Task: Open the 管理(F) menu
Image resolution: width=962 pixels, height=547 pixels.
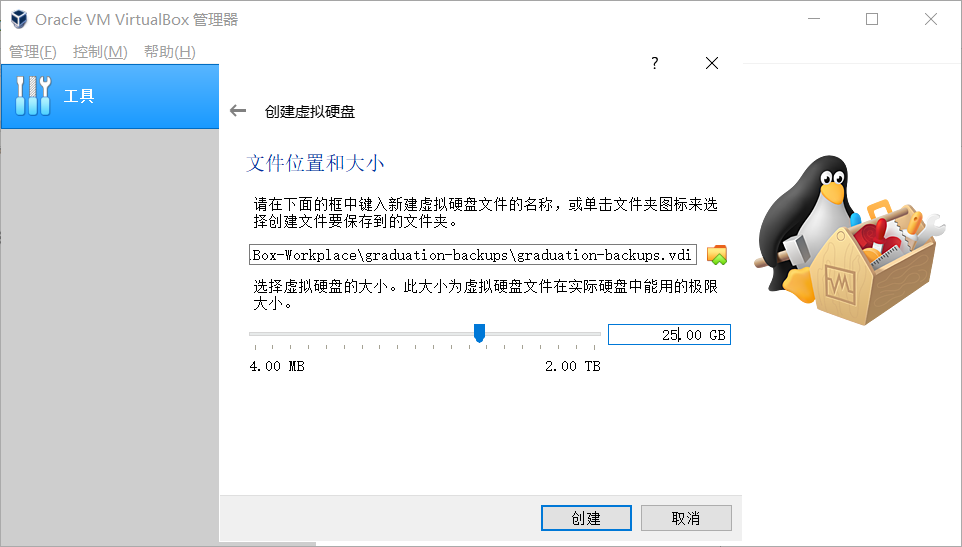Action: coord(33,52)
